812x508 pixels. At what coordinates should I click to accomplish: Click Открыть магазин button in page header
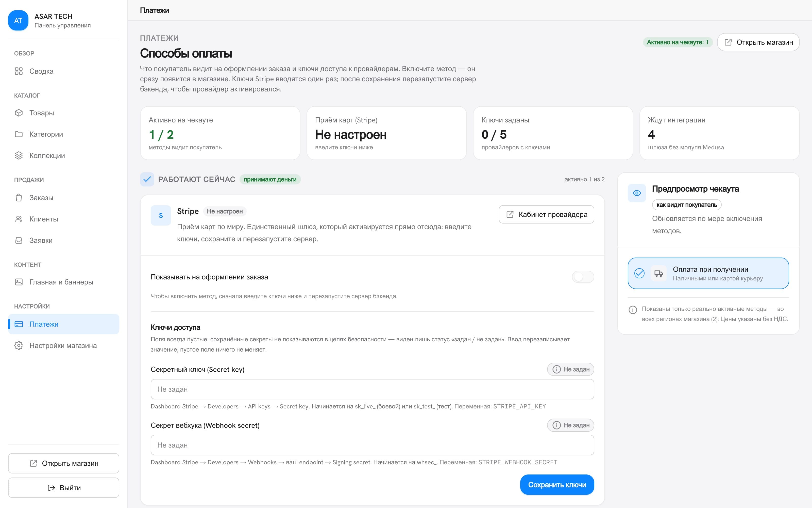758,42
